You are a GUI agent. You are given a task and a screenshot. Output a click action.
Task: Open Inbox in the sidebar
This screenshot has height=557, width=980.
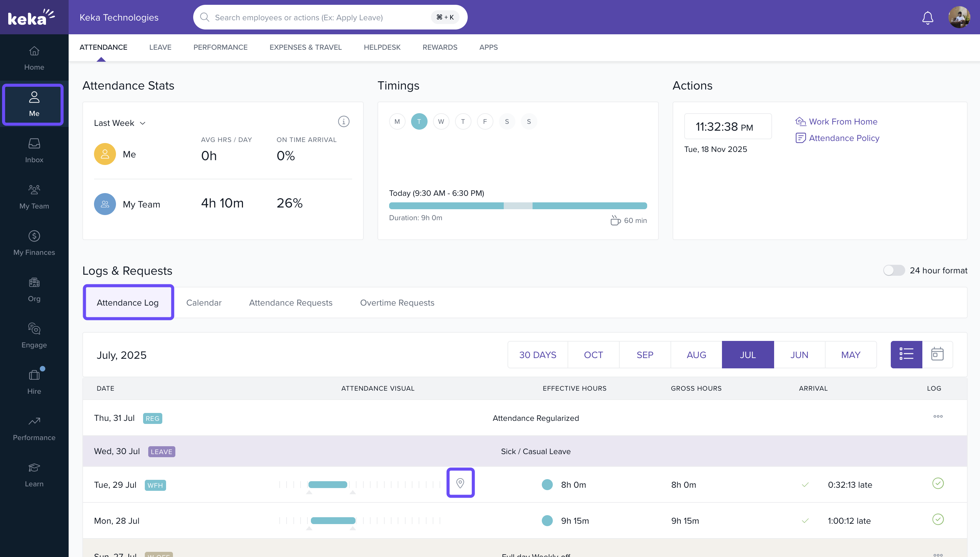coord(34,151)
